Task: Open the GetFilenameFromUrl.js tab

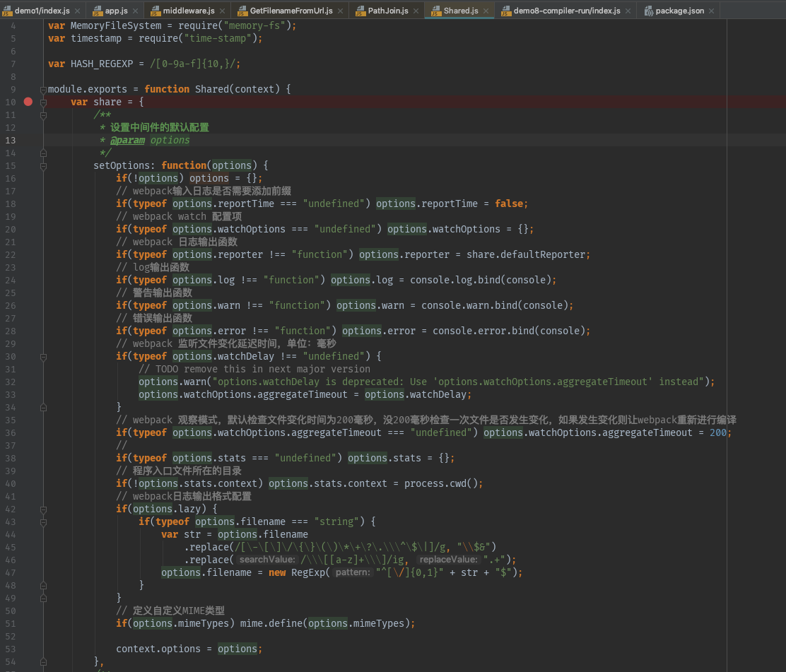Action: (291, 11)
